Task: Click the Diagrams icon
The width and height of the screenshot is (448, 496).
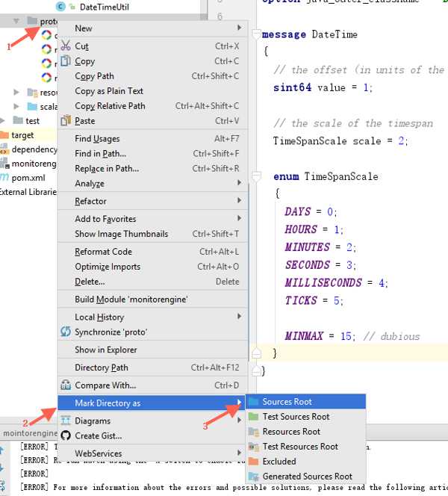Action: (66, 421)
